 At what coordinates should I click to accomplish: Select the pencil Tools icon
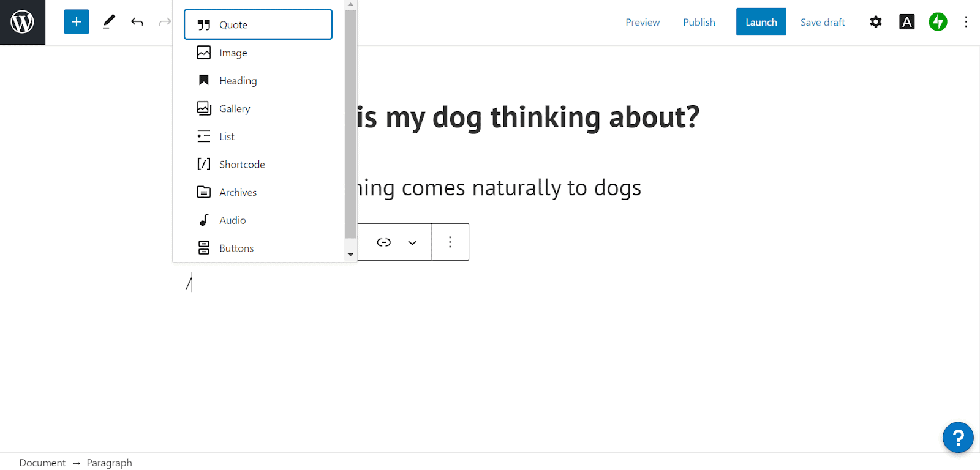(x=109, y=22)
